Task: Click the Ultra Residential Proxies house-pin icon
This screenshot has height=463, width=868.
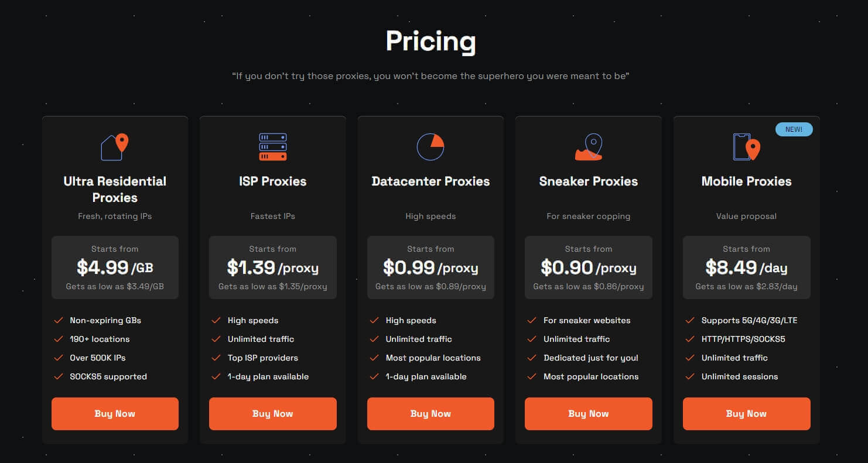Action: coord(115,147)
